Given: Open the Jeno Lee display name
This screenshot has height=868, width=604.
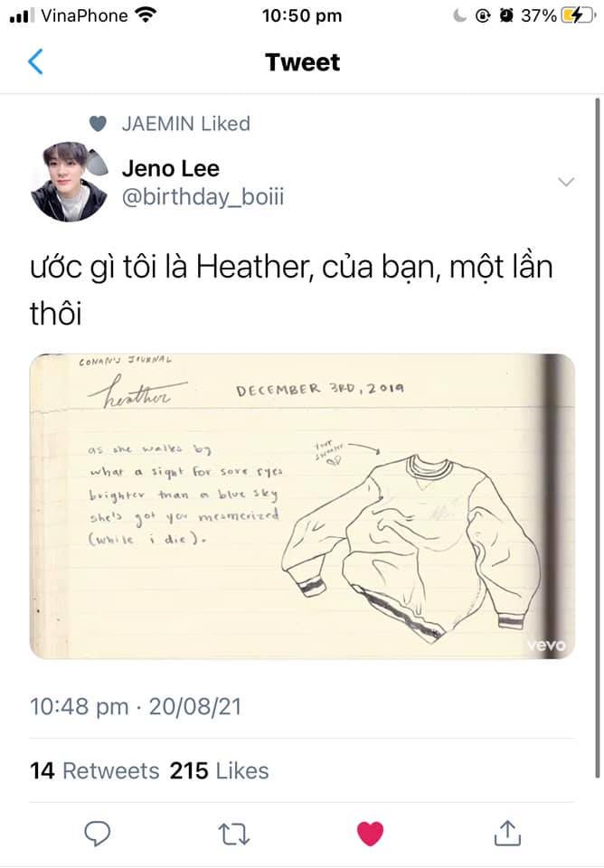Looking at the screenshot, I should tap(171, 168).
